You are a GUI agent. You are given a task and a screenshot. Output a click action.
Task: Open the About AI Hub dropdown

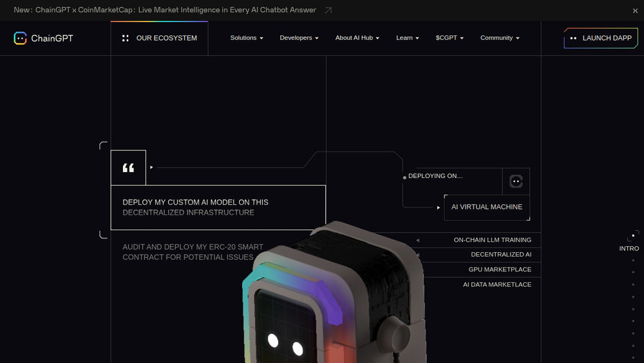point(357,38)
